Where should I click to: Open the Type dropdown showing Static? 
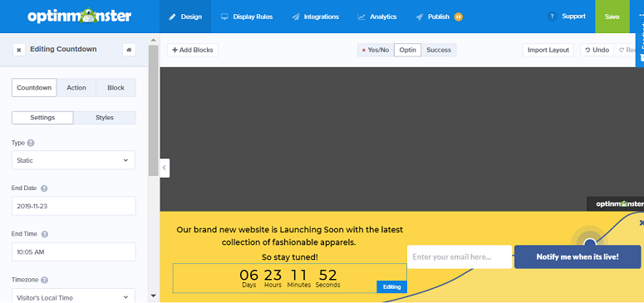[x=73, y=160]
